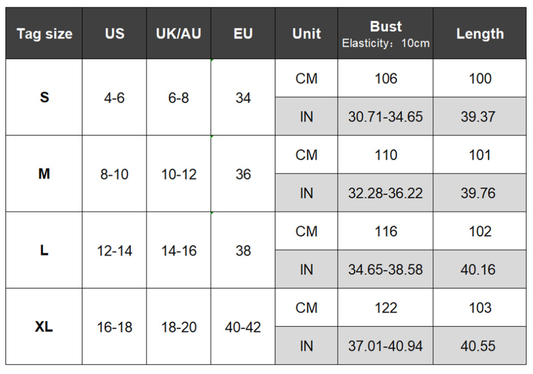Select the EU column header
Image resolution: width=533 pixels, height=374 pixels.
coord(243,33)
